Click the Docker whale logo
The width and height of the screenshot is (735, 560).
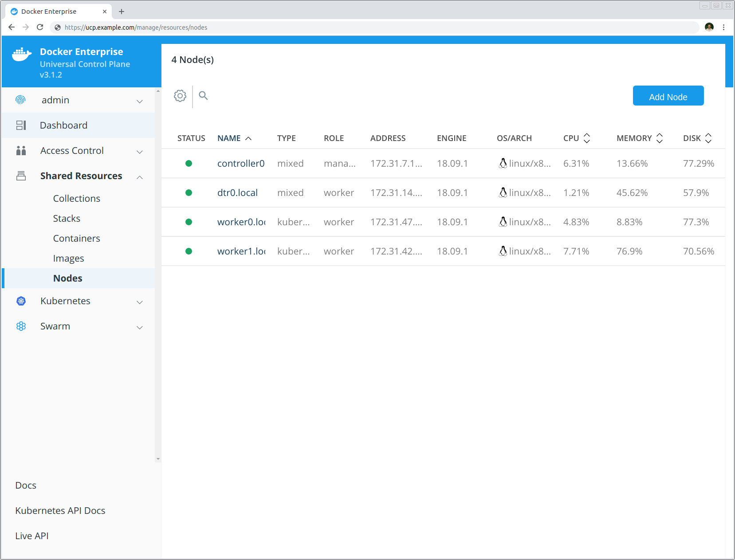click(x=21, y=54)
